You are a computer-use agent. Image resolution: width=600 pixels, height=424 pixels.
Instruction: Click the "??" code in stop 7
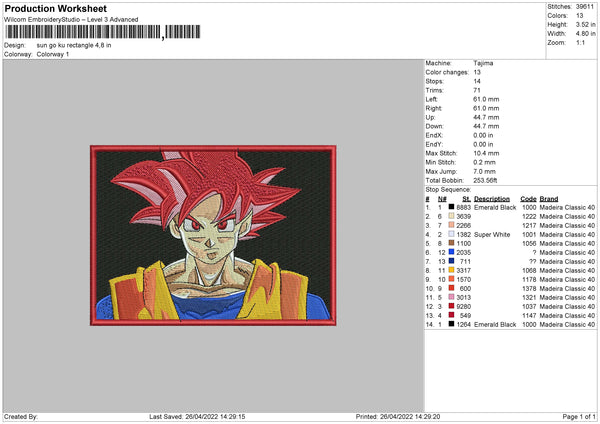click(533, 261)
